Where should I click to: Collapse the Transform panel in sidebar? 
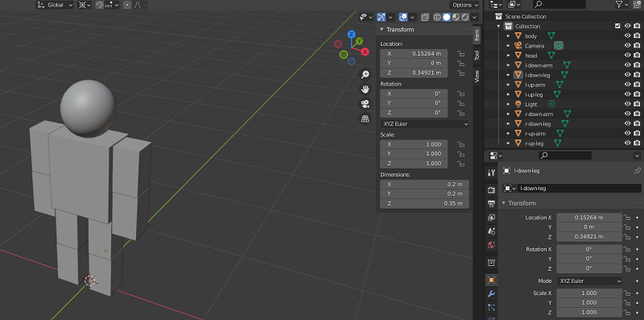coord(382,30)
